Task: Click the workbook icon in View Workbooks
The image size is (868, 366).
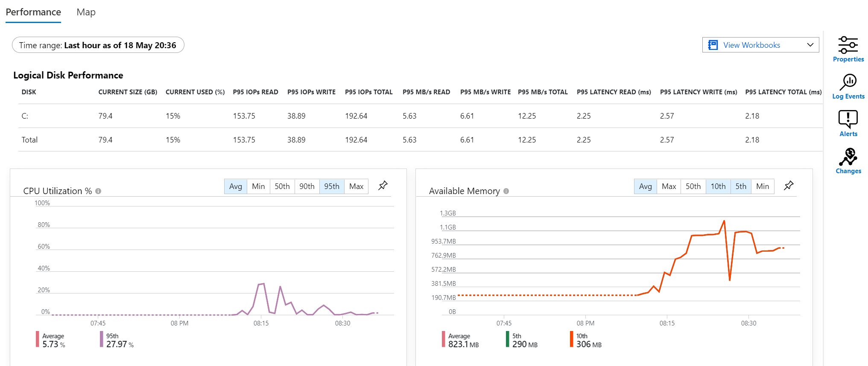Action: 713,45
